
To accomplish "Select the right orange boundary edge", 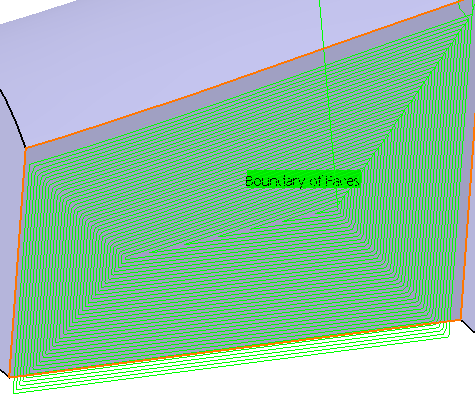I will [468, 160].
